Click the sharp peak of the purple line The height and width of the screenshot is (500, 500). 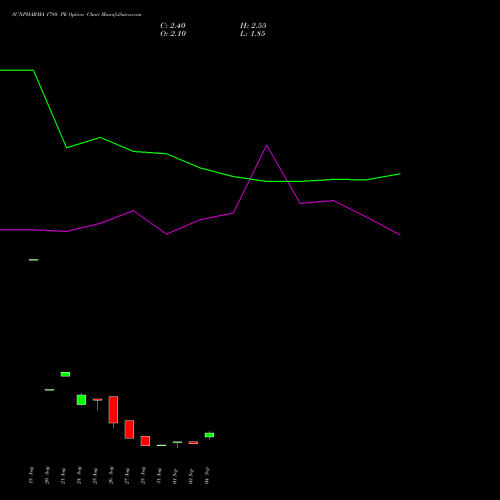click(x=267, y=146)
